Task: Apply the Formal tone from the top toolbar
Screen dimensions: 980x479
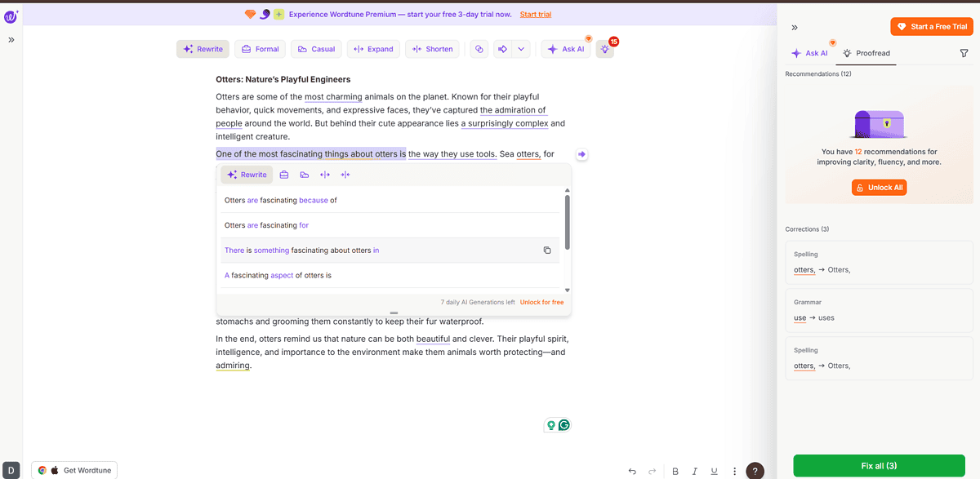Action: coord(260,49)
